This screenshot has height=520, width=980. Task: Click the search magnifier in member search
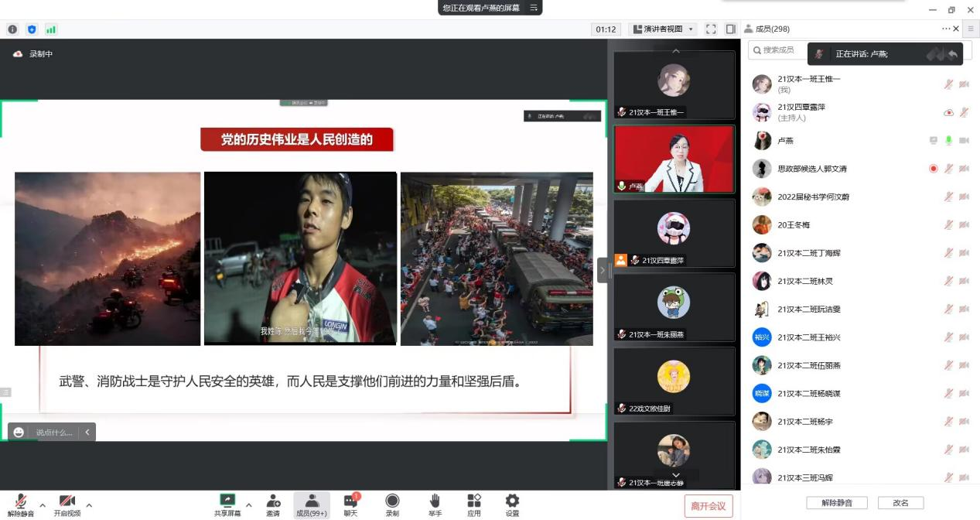coord(756,50)
